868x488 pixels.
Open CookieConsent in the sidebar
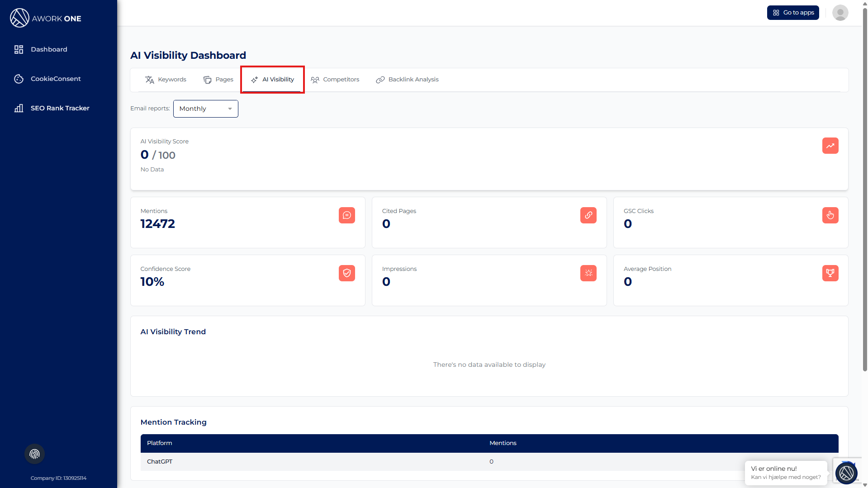pos(56,79)
